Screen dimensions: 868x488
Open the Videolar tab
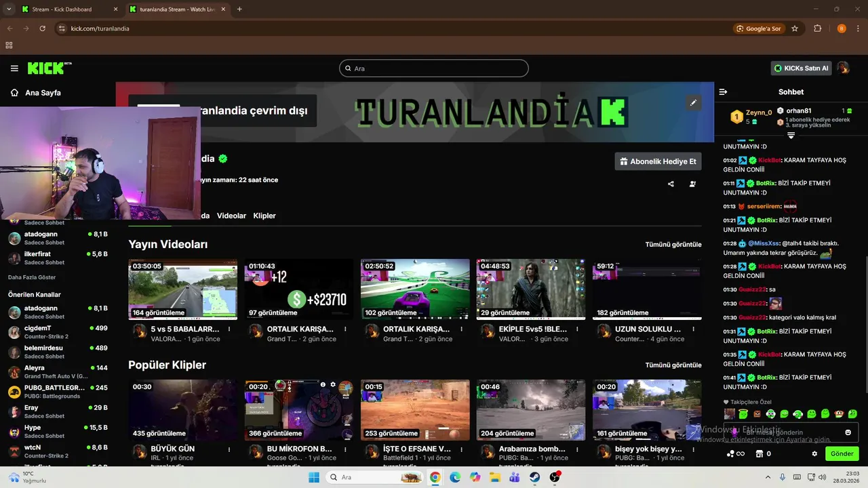pos(231,216)
